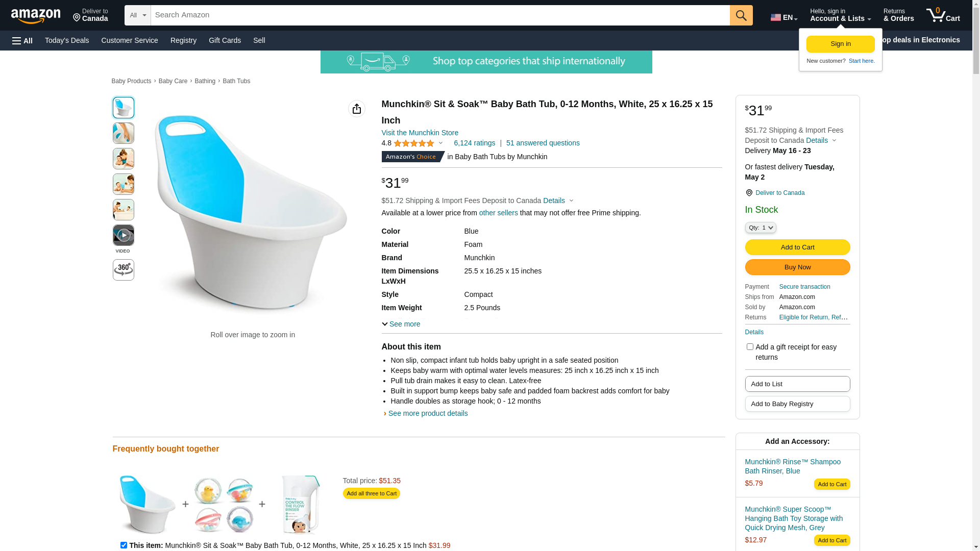Open Today's Deals in navigation bar
Viewport: 980px width, 551px height.
click(x=67, y=40)
